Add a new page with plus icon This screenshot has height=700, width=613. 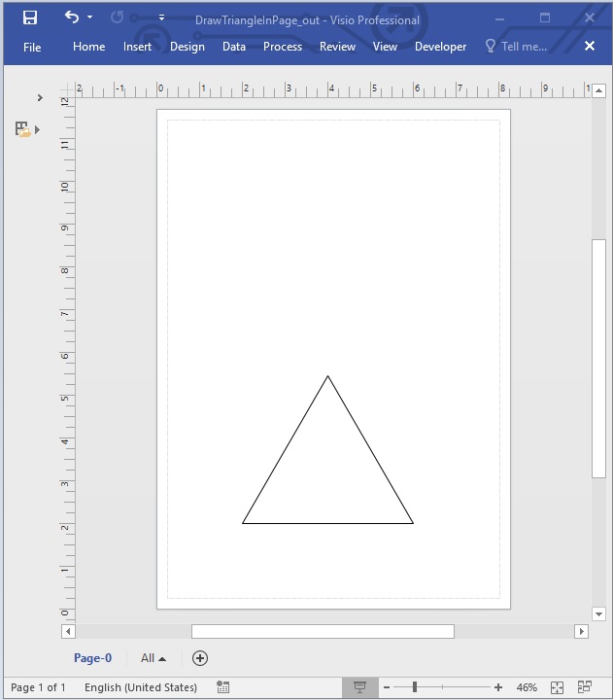point(200,658)
